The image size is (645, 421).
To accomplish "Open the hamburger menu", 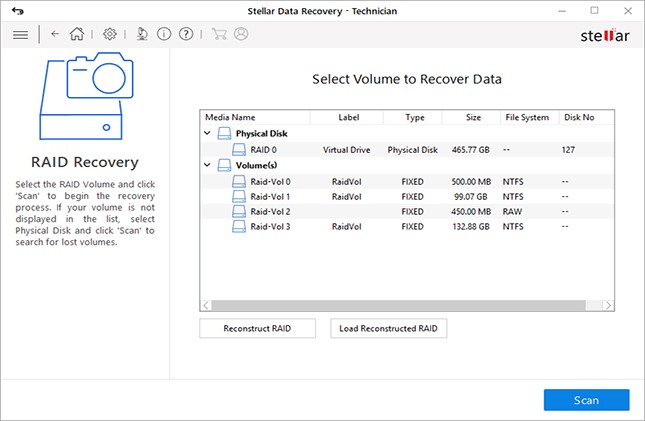I will click(20, 35).
